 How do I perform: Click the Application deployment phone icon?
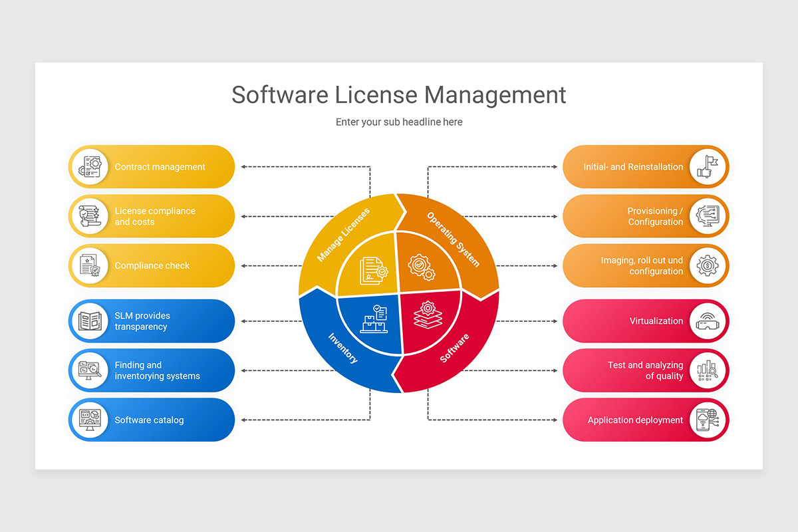click(x=708, y=420)
